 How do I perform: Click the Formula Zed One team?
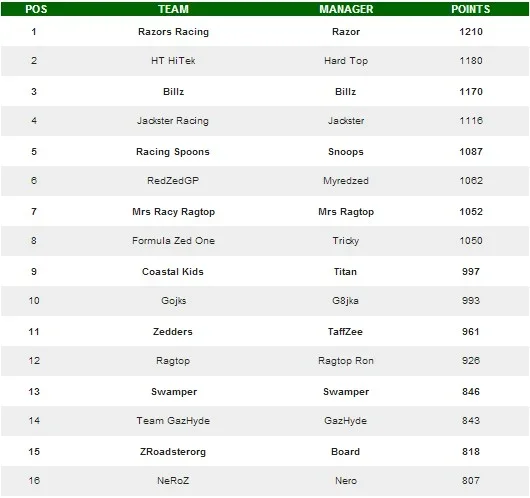click(x=173, y=241)
